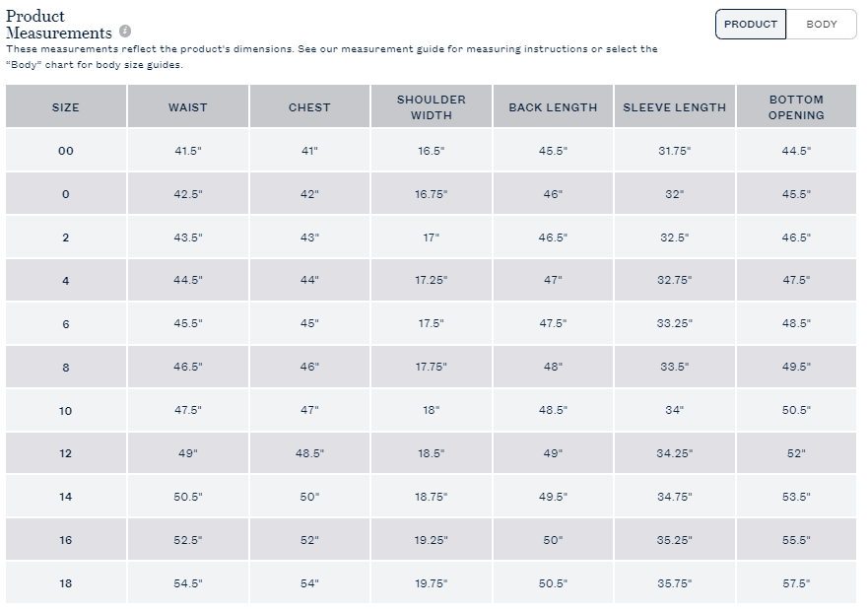Click the SIZE column header

pyautogui.click(x=66, y=107)
